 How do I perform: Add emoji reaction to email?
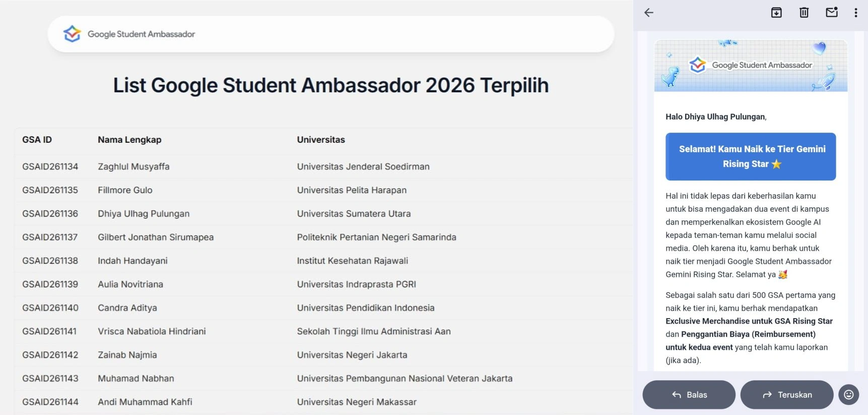coord(849,394)
